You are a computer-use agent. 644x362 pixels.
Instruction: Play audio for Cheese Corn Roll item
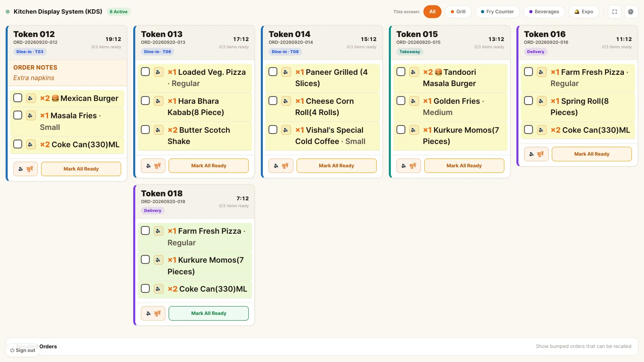tap(286, 101)
